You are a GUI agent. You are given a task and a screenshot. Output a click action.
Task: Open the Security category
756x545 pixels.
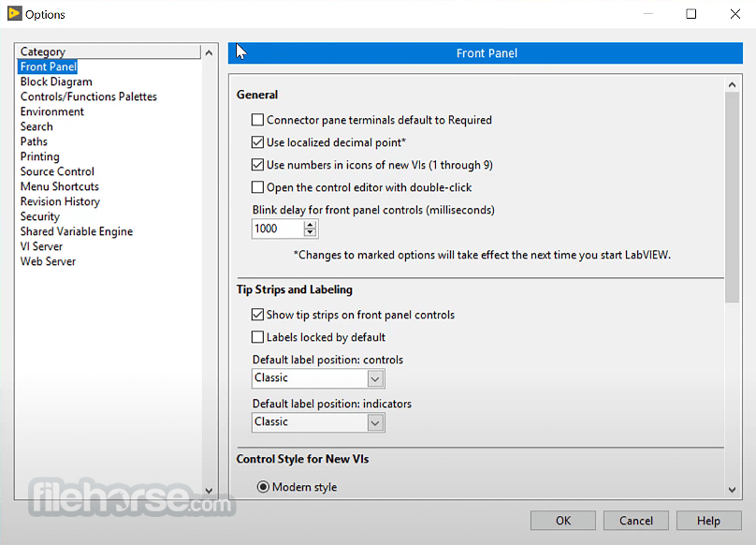click(x=40, y=216)
